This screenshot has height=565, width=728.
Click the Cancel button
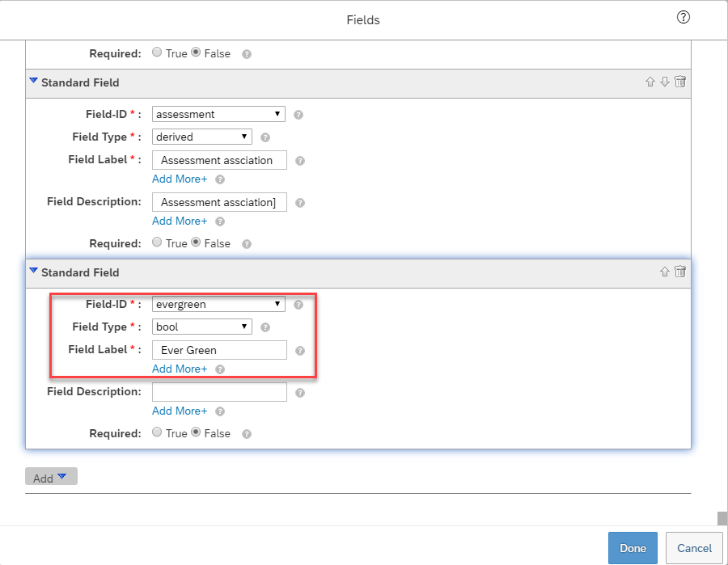coord(694,548)
